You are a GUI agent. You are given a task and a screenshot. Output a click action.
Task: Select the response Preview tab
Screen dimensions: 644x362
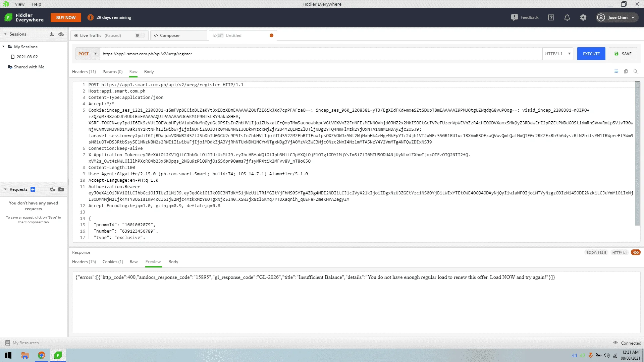pos(153,262)
